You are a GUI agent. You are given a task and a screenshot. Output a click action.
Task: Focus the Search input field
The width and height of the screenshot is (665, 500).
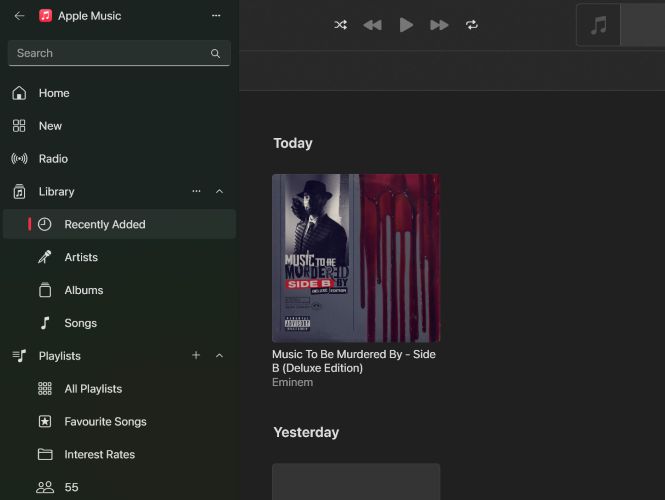(x=119, y=53)
